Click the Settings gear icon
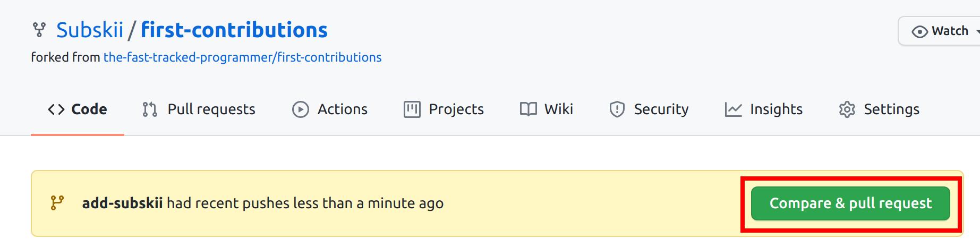The width and height of the screenshot is (980, 247). pyautogui.click(x=847, y=109)
